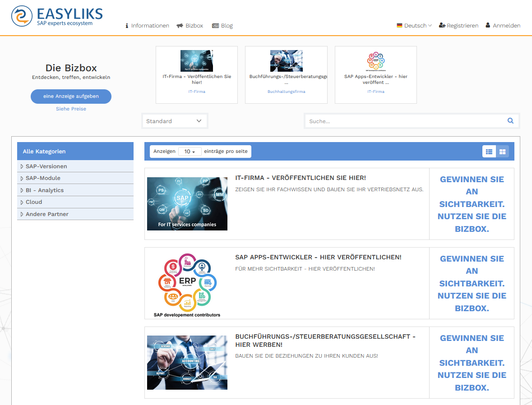
Task: Click the Easyliks logo
Action: tap(57, 16)
